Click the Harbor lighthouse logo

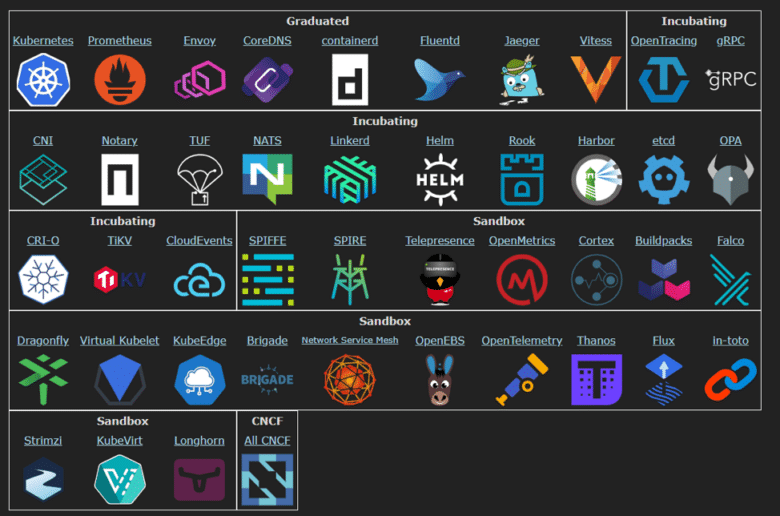pos(596,180)
